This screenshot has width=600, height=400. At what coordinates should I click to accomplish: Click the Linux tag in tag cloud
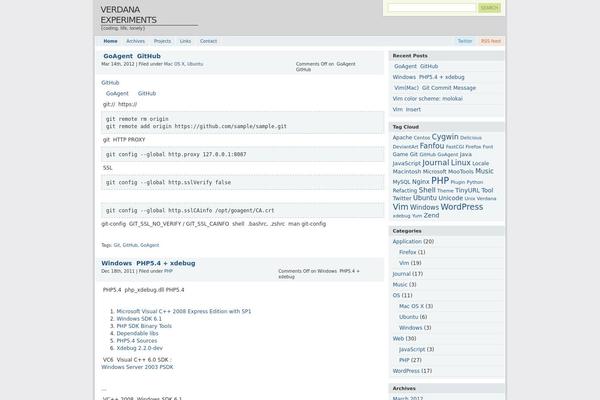click(x=461, y=163)
